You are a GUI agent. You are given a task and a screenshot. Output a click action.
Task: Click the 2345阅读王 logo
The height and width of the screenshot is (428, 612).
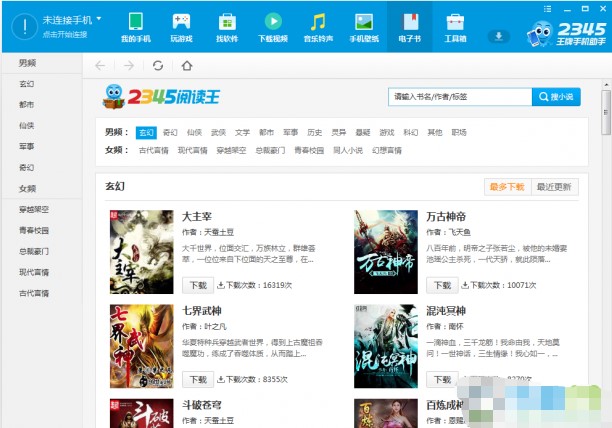(x=161, y=96)
